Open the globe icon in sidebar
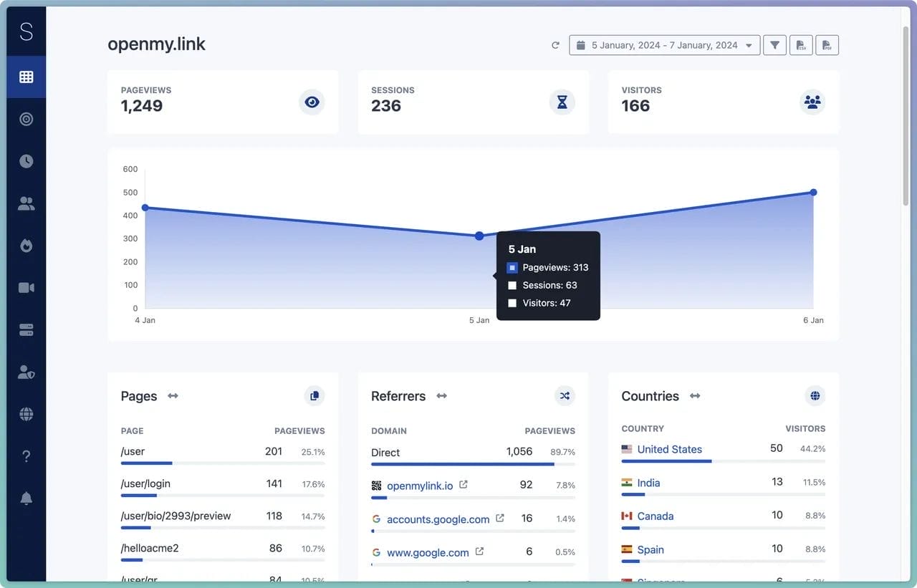Viewport: 917px width, 588px height. [27, 414]
